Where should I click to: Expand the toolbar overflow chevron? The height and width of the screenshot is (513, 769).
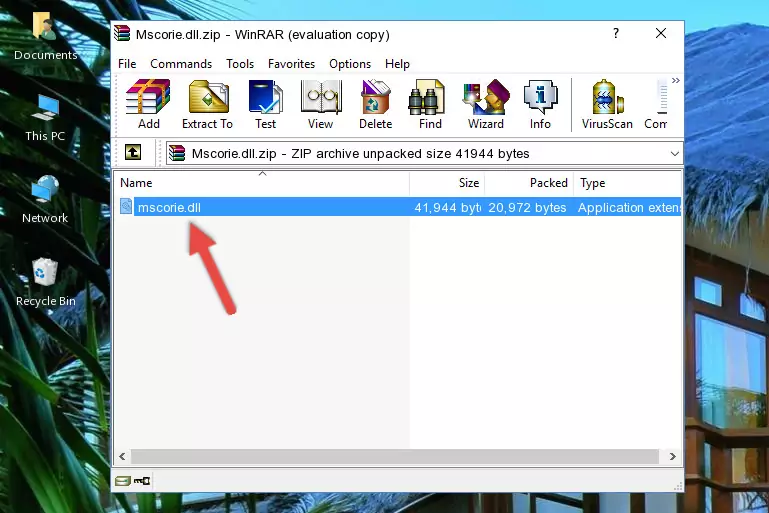(676, 80)
